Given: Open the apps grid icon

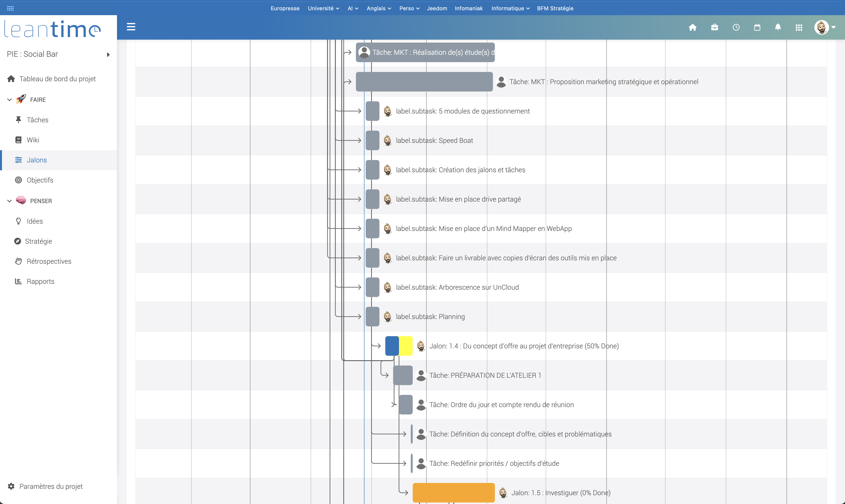Looking at the screenshot, I should coord(799,27).
